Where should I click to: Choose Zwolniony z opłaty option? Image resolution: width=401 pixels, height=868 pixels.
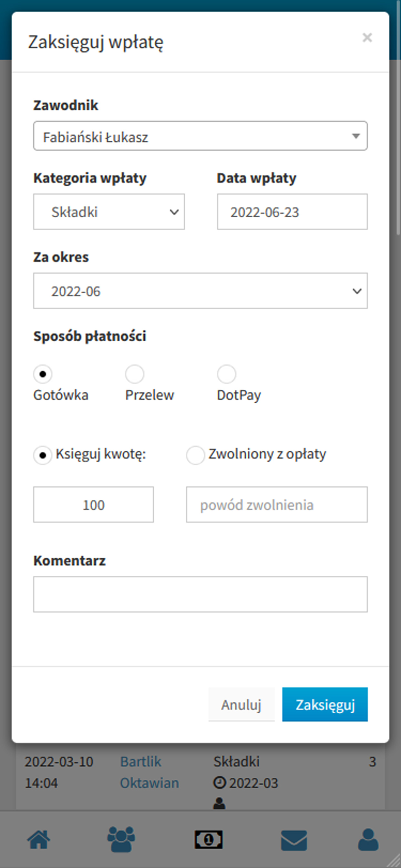[195, 455]
